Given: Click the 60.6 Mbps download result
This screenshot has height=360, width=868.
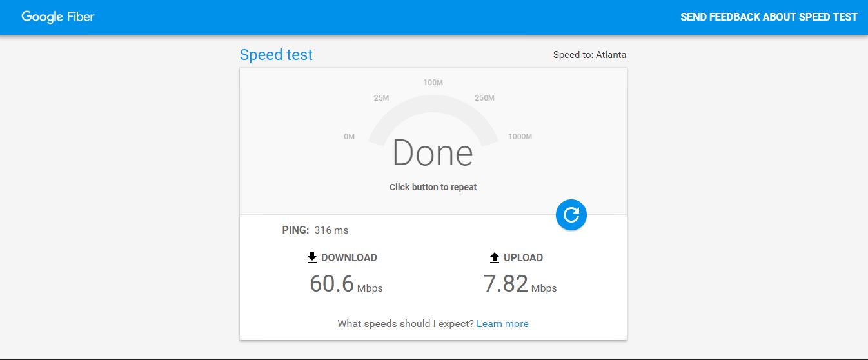Looking at the screenshot, I should (346, 284).
